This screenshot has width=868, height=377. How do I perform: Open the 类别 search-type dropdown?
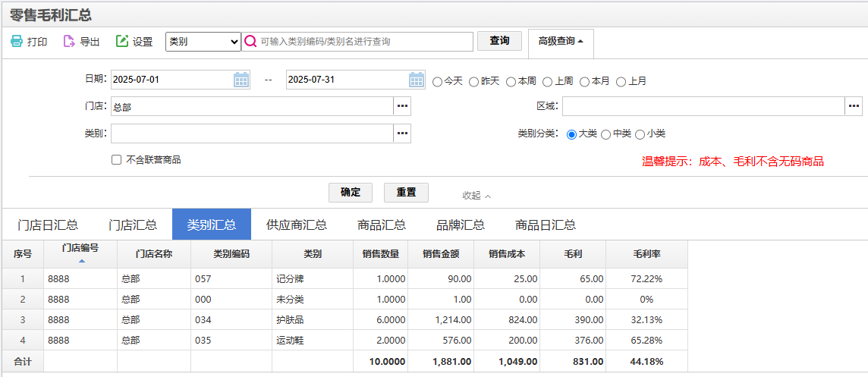coord(203,42)
